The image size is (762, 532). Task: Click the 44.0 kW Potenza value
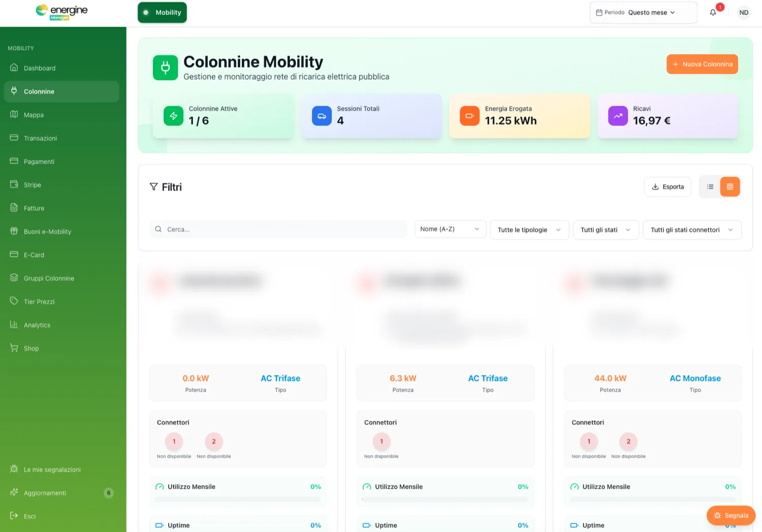tap(610, 378)
